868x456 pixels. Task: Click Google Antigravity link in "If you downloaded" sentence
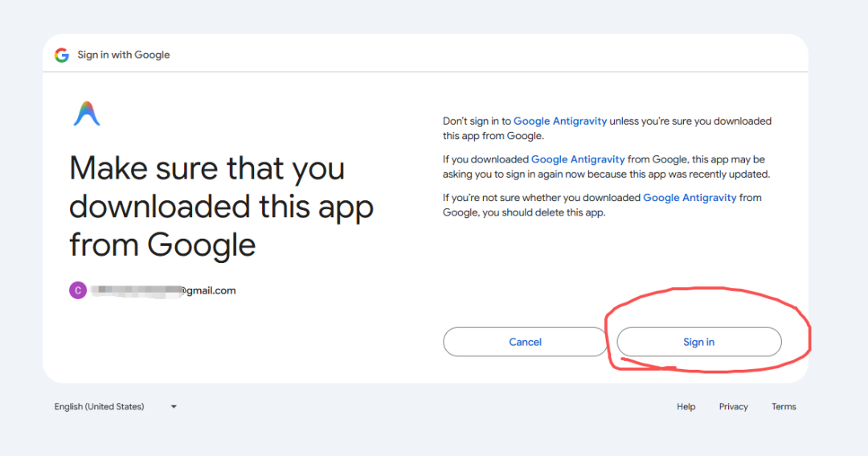578,159
